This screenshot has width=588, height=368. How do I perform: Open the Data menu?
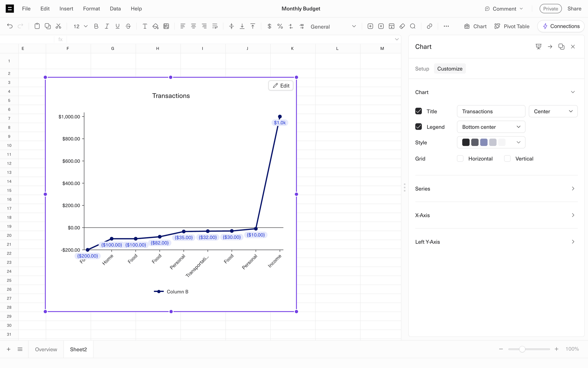click(115, 9)
